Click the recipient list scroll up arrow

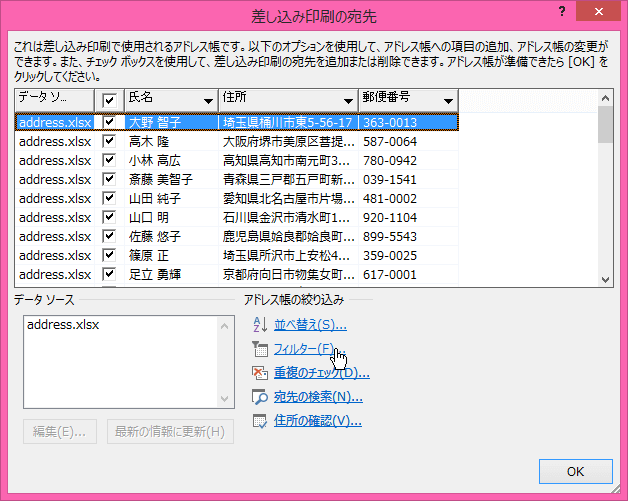[x=605, y=98]
